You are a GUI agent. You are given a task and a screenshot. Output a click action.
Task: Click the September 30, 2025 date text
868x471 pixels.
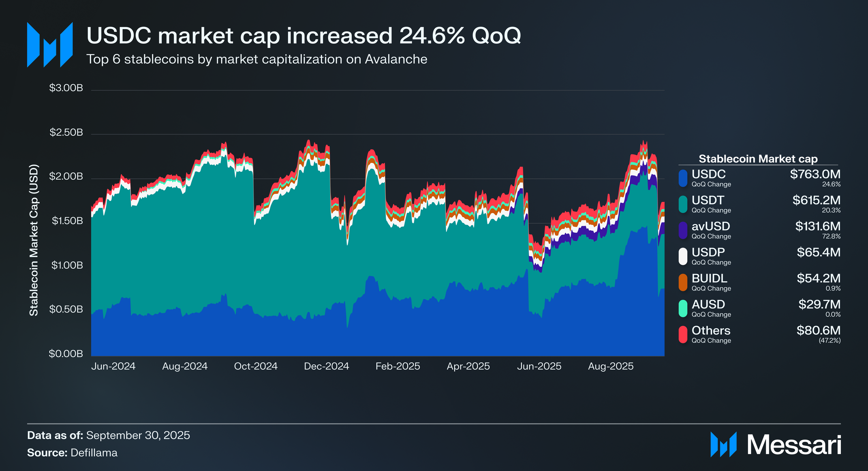138,435
